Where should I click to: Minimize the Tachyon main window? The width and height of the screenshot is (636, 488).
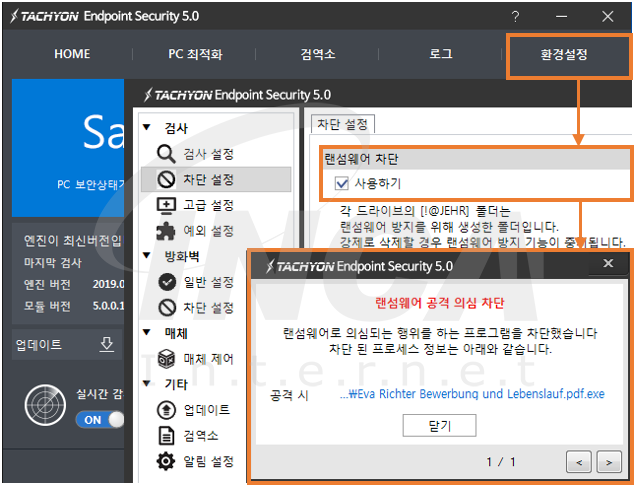tap(561, 17)
